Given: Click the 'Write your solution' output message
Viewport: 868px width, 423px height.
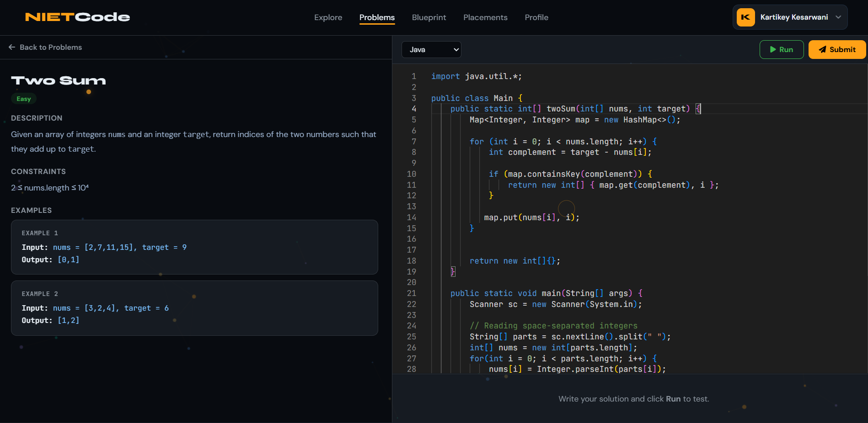Looking at the screenshot, I should pyautogui.click(x=634, y=399).
